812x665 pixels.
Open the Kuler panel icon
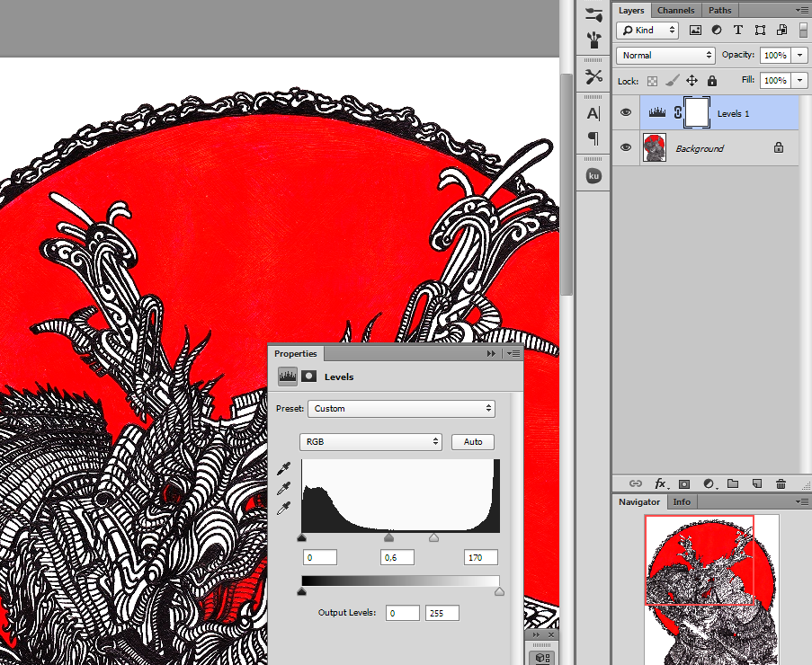point(593,176)
